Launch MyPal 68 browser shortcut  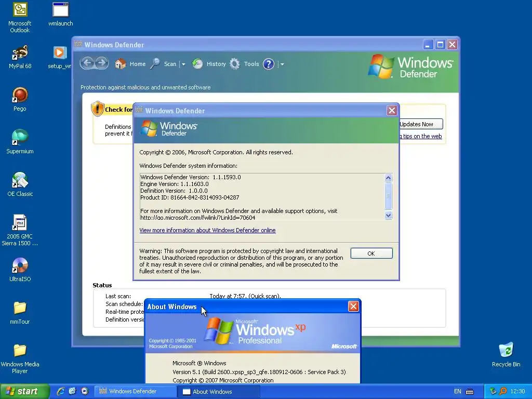[x=20, y=57]
